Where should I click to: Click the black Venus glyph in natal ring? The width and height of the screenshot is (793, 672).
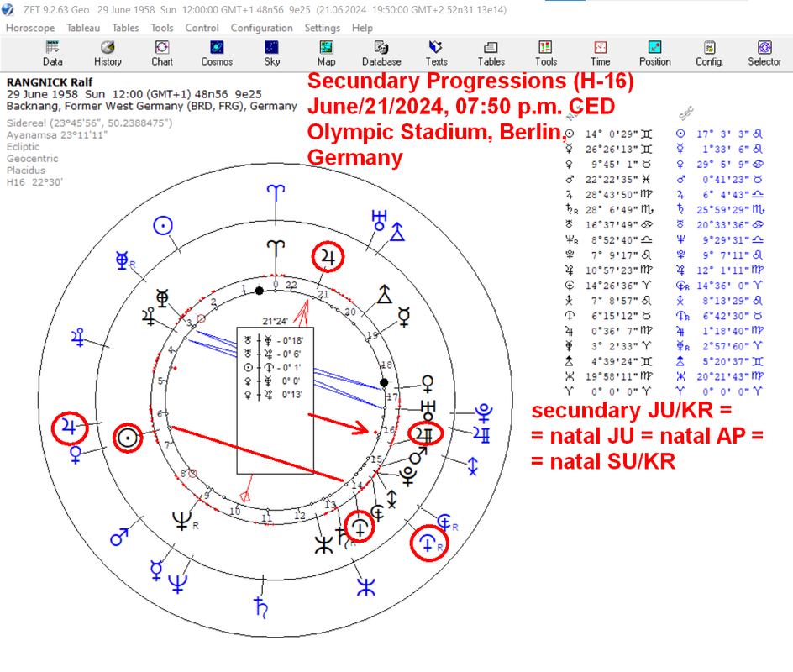428,384
